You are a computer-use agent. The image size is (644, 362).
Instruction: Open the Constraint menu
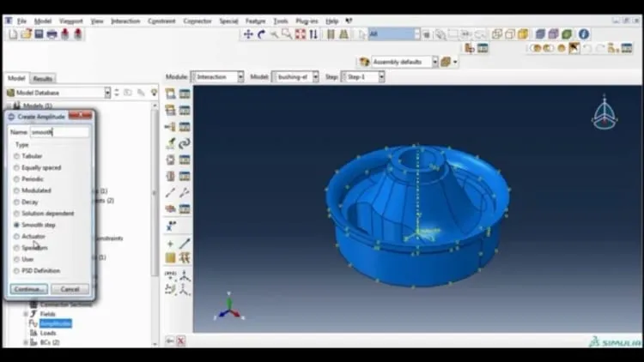(x=161, y=21)
